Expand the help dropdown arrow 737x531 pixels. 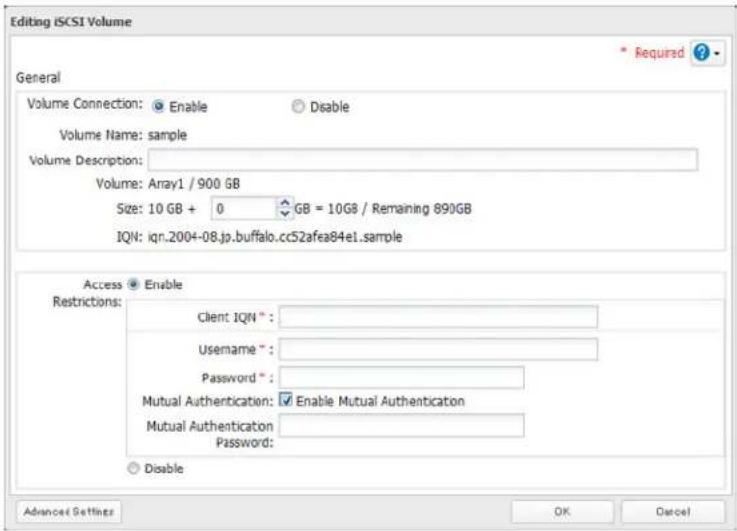(717, 54)
